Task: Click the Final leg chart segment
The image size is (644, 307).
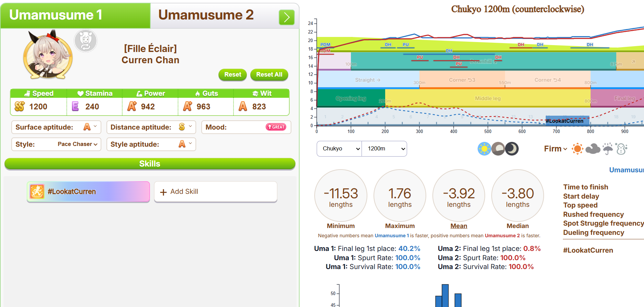Action: point(617,98)
